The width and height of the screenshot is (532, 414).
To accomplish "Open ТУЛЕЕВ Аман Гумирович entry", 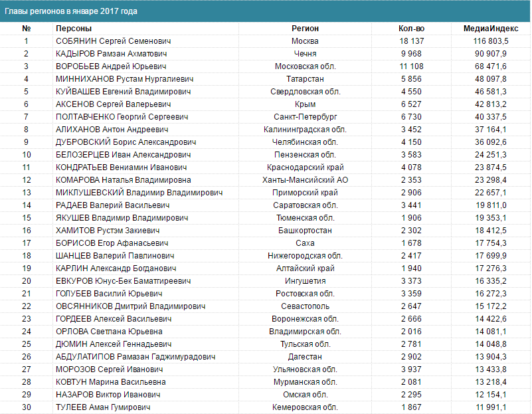I will point(103,407).
